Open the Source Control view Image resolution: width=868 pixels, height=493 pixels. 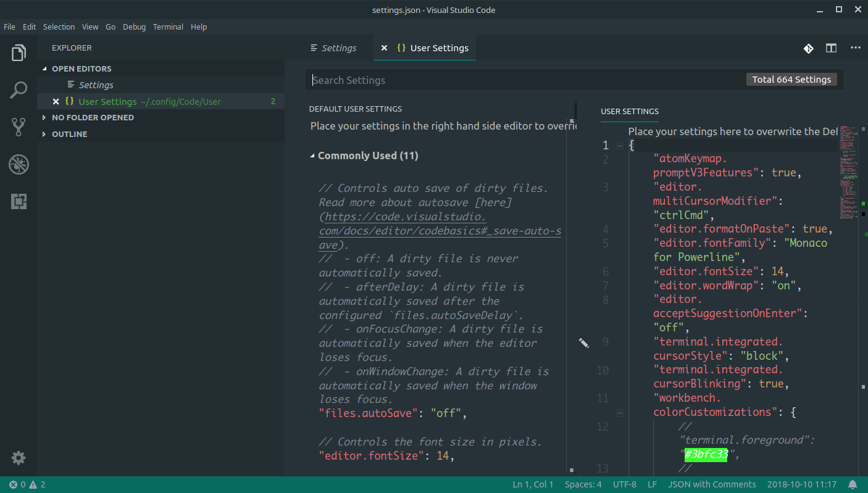coord(19,127)
